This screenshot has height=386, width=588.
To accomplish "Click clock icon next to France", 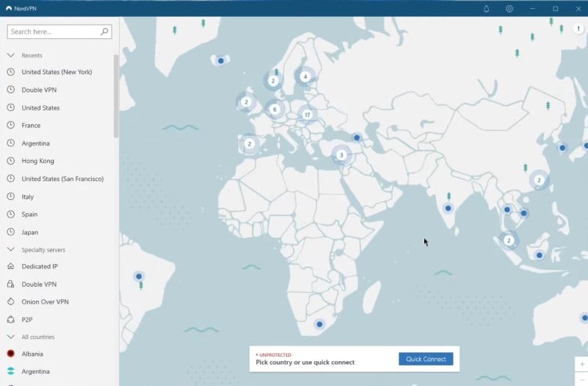I will tap(11, 125).
